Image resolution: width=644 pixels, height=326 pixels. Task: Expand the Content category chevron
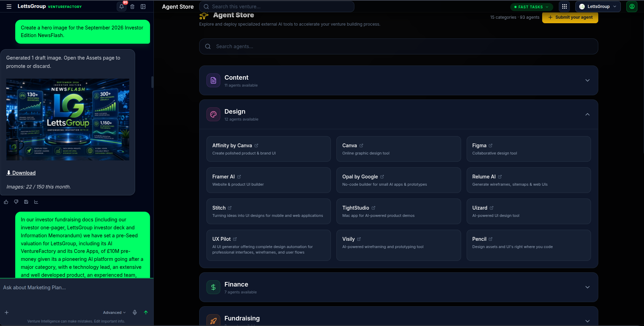click(588, 80)
